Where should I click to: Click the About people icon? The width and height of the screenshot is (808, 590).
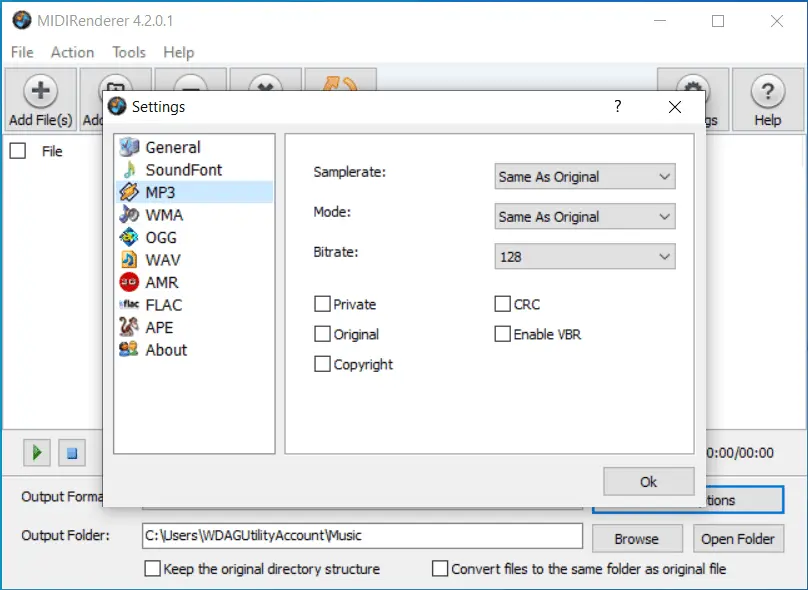129,349
